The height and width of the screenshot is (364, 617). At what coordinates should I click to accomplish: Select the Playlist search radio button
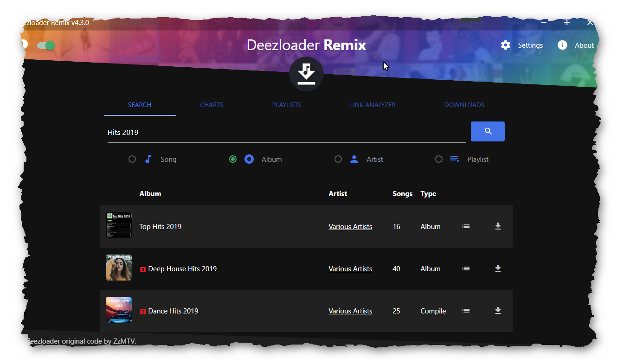pos(439,159)
